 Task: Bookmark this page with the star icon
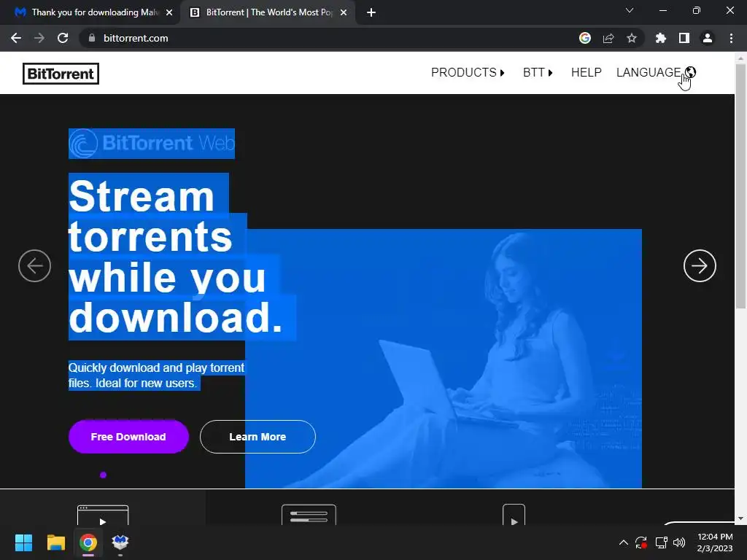tap(632, 38)
